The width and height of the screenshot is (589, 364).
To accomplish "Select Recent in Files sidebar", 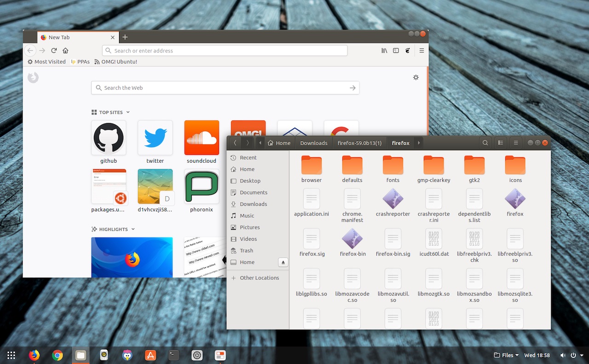I will click(258, 158).
